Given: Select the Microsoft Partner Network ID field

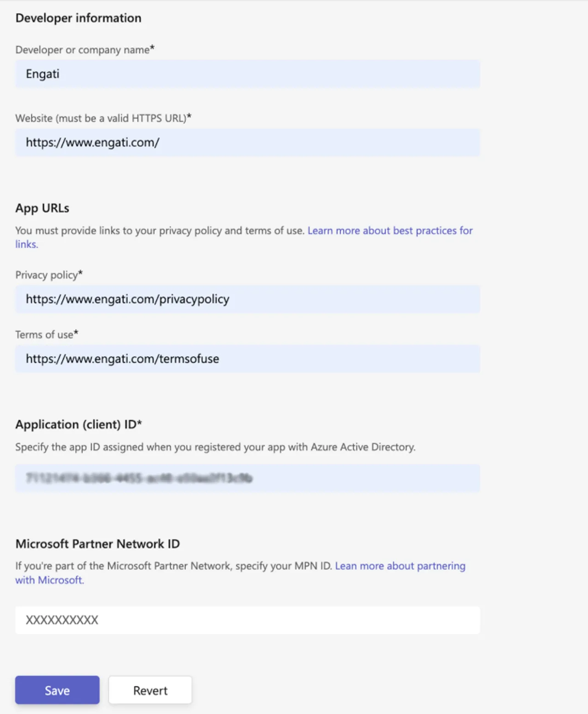Looking at the screenshot, I should click(x=248, y=620).
